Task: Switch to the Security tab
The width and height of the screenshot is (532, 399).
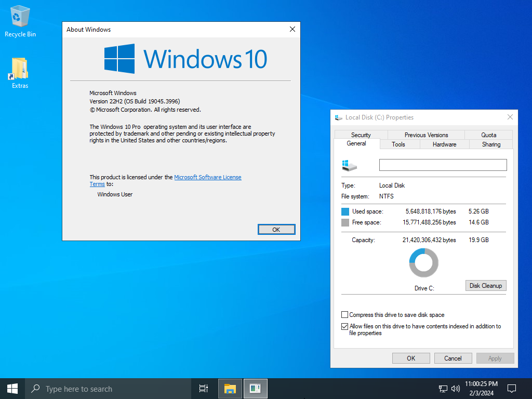Action: pyautogui.click(x=361, y=135)
